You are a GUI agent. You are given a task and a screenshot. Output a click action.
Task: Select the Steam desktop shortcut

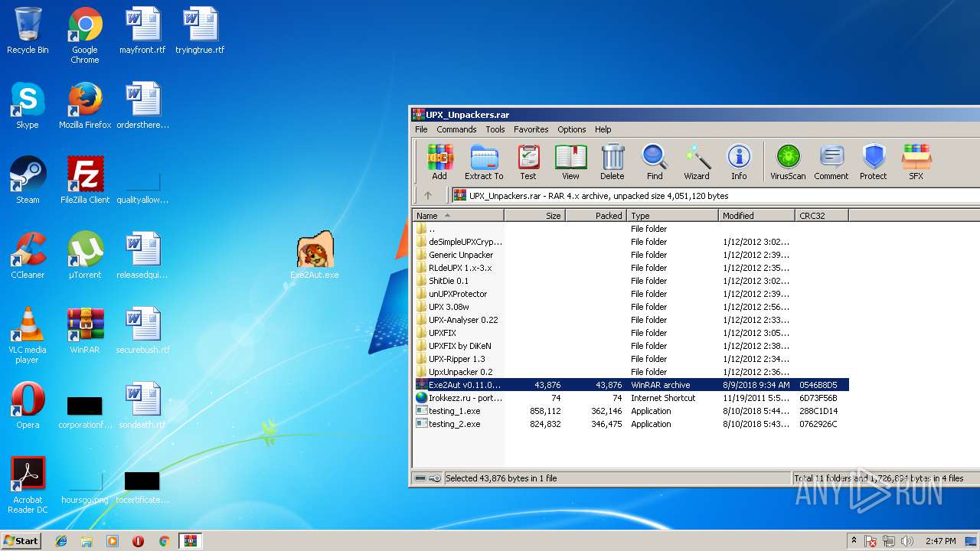(28, 181)
